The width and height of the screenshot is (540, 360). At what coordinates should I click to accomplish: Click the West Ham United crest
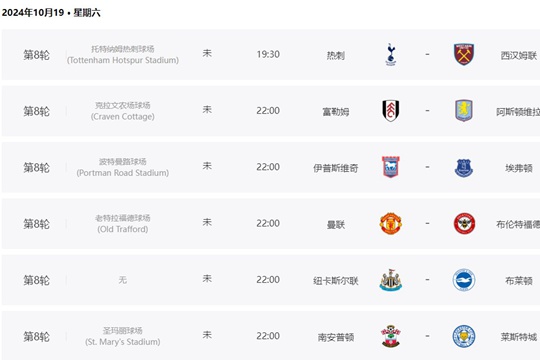(x=464, y=54)
